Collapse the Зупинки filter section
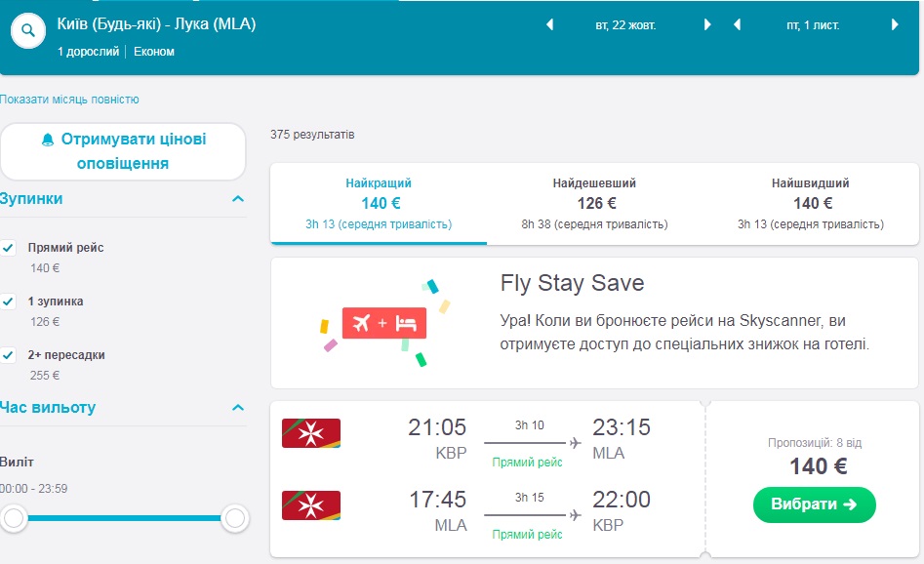The width and height of the screenshot is (924, 564). click(237, 199)
